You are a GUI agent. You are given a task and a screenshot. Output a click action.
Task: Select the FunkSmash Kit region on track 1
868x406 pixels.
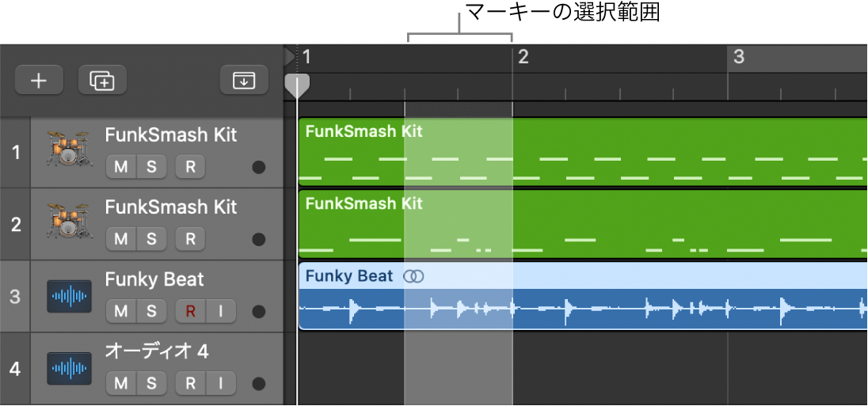[583, 152]
